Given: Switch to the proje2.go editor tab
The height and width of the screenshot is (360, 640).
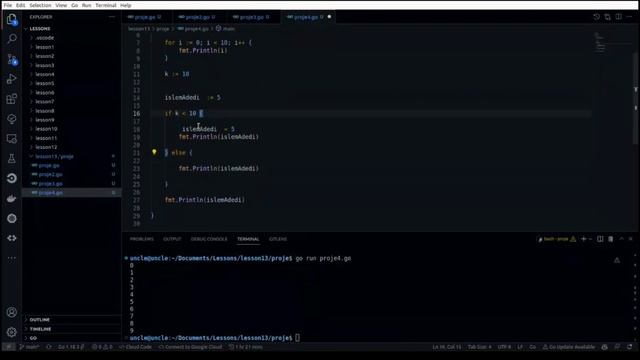Looking at the screenshot, I should (x=197, y=17).
